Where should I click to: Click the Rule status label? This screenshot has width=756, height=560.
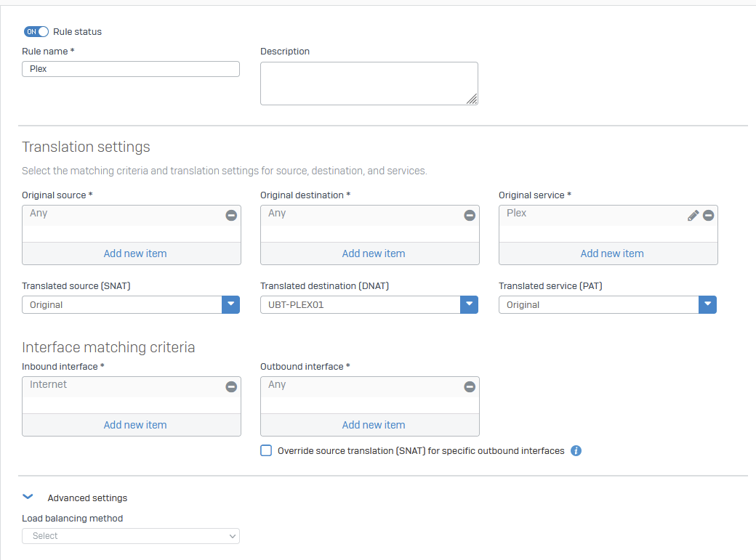tap(77, 32)
